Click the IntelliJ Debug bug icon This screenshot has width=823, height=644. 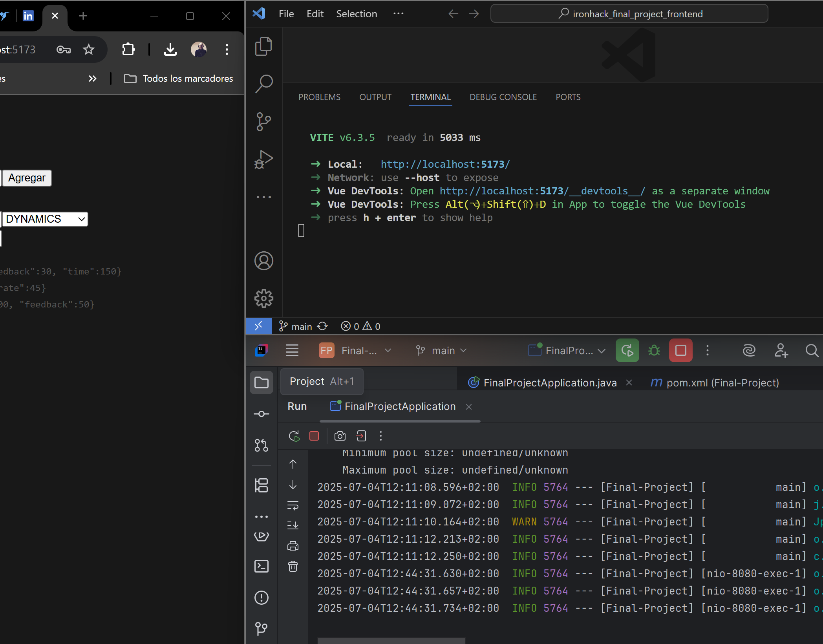click(x=654, y=350)
